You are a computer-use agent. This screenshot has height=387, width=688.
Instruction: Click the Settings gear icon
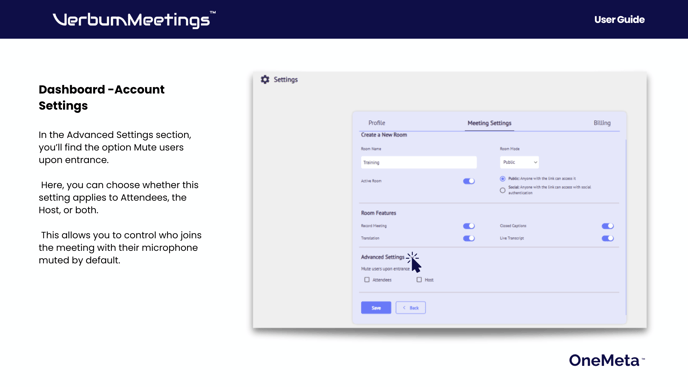tap(265, 79)
